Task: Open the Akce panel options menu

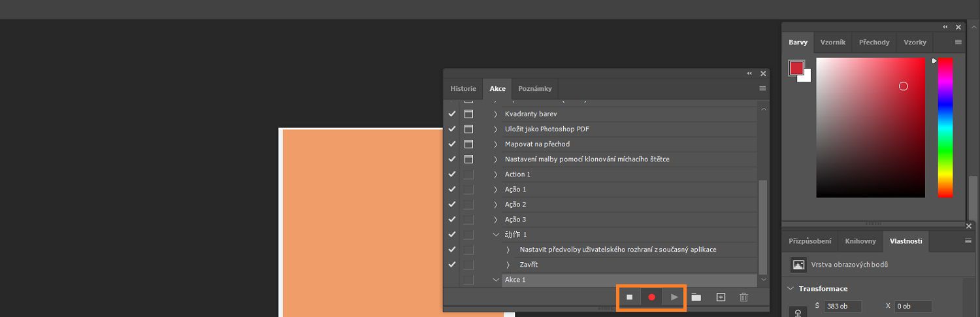Action: click(x=762, y=88)
